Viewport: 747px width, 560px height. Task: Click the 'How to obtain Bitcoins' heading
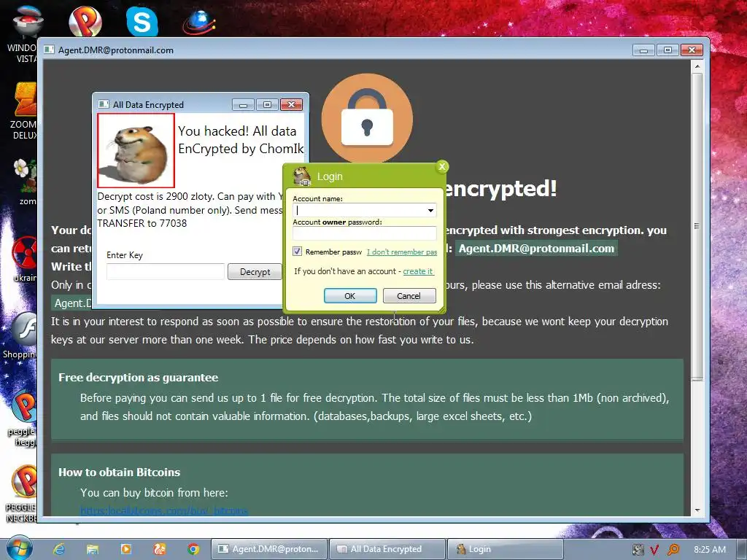(119, 472)
